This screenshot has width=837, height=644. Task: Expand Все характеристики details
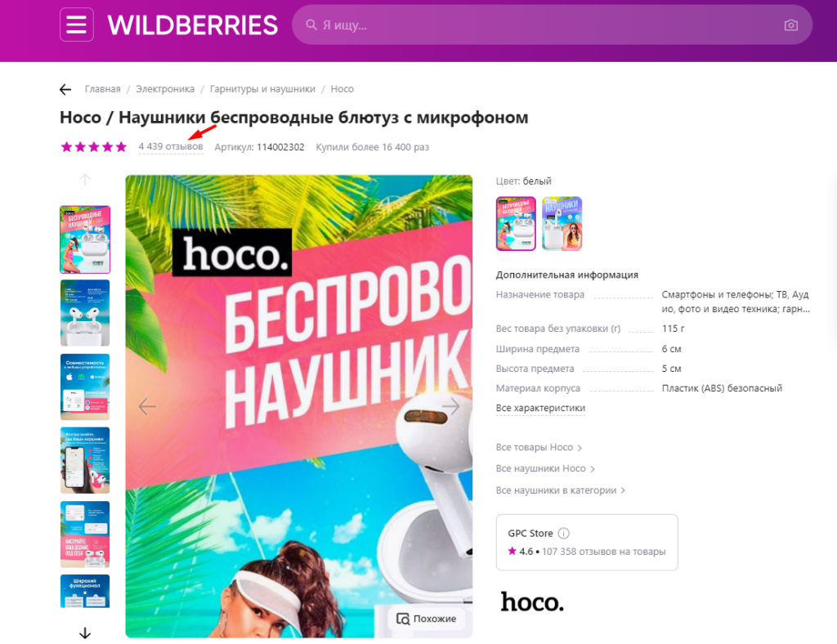tap(540, 408)
